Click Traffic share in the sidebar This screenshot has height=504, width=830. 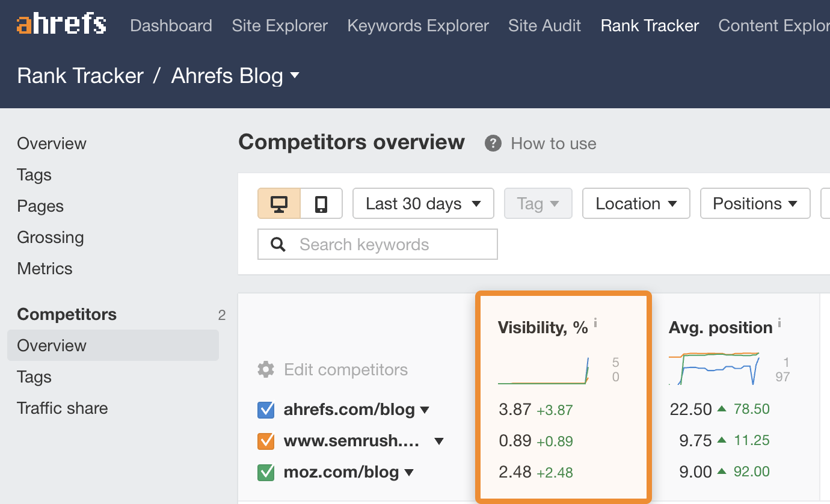tap(62, 408)
